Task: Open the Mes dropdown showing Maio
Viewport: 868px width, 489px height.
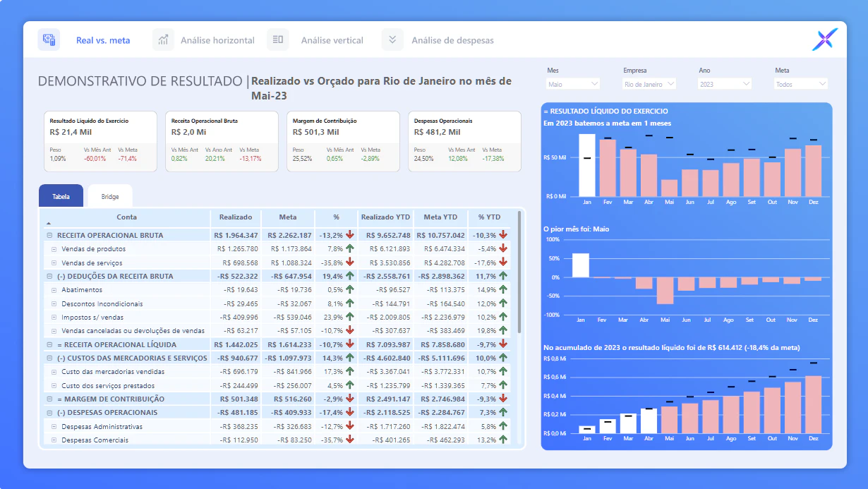Action: (x=573, y=84)
